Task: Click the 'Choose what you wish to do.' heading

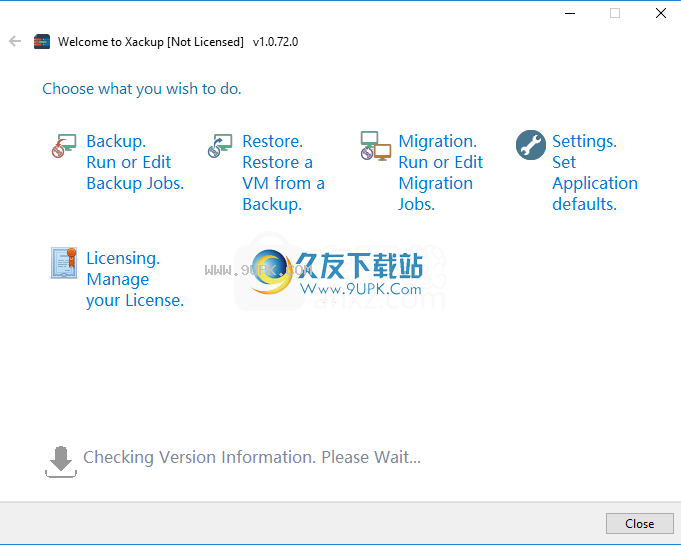Action: (x=142, y=89)
